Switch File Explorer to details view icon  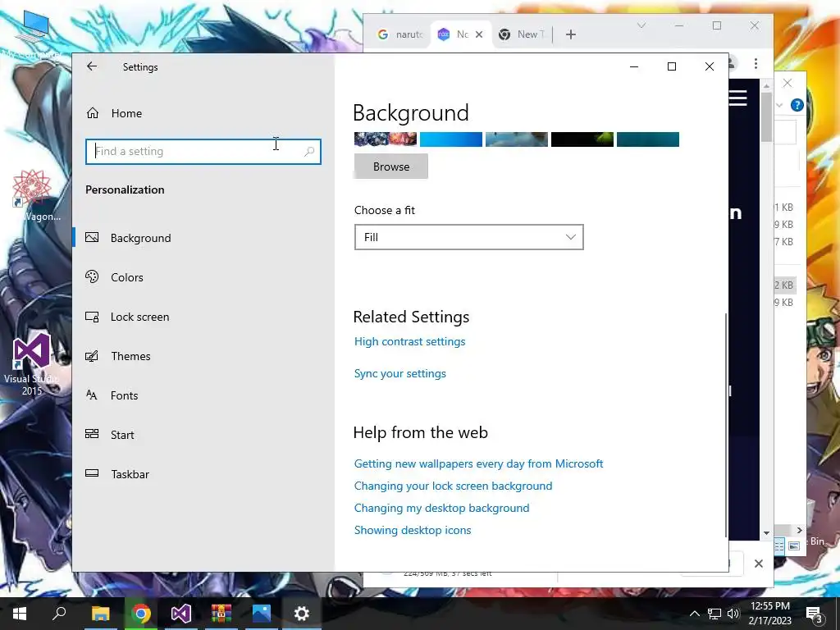pyautogui.click(x=779, y=546)
